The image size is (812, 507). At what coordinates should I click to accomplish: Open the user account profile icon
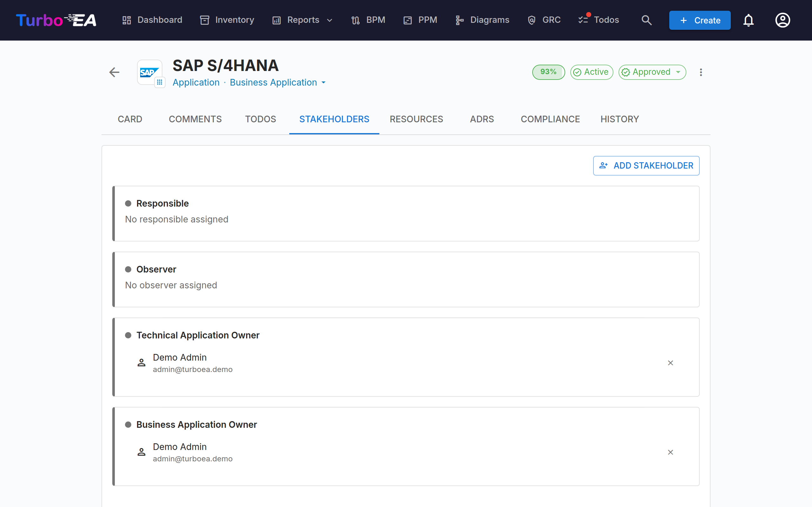783,20
